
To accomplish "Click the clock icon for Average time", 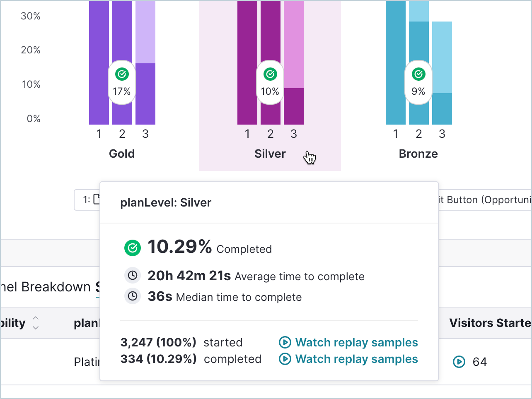I will pos(133,275).
